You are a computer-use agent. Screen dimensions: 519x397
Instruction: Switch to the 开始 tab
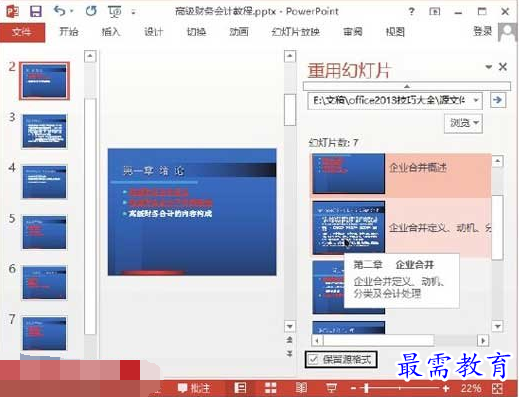[68, 32]
